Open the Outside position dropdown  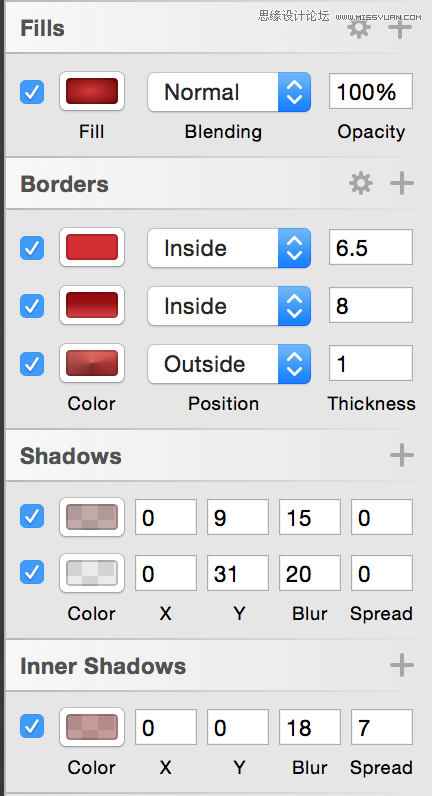pyautogui.click(x=229, y=364)
